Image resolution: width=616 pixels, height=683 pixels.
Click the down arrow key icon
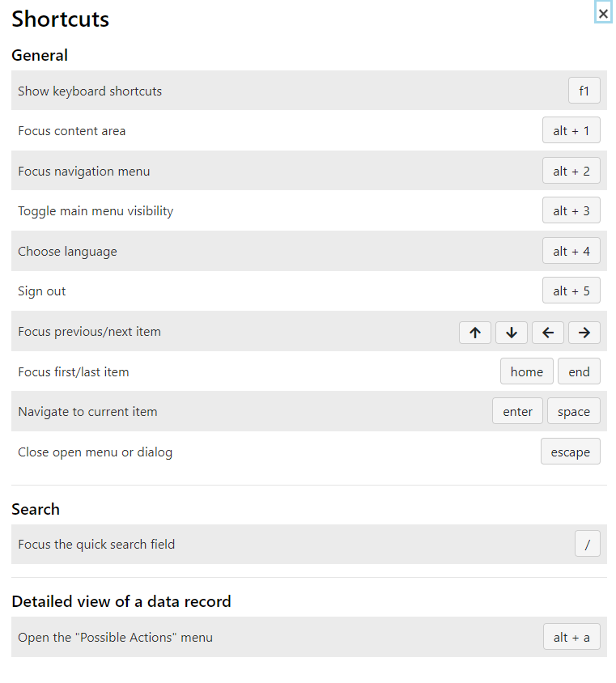pos(512,332)
